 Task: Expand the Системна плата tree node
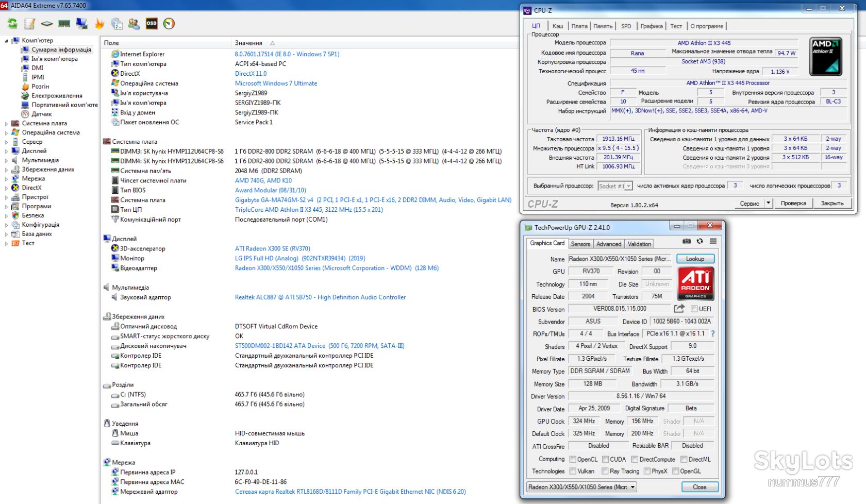[x=6, y=124]
